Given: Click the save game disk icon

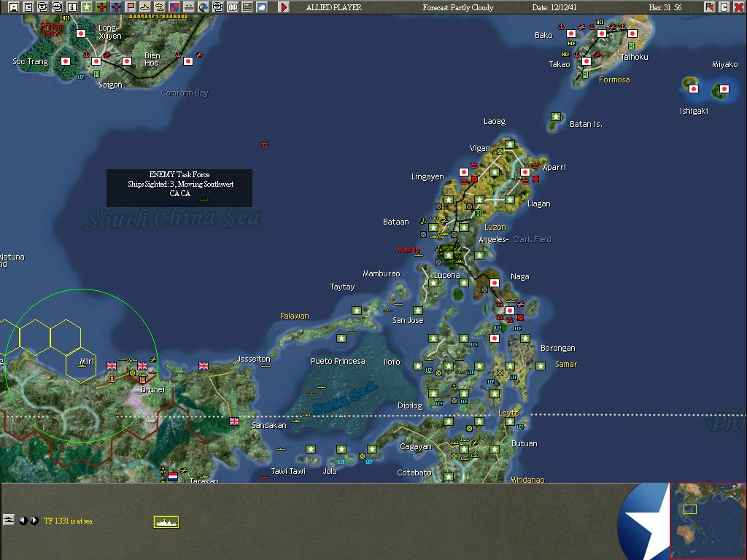Looking at the screenshot, I should (x=12, y=7).
